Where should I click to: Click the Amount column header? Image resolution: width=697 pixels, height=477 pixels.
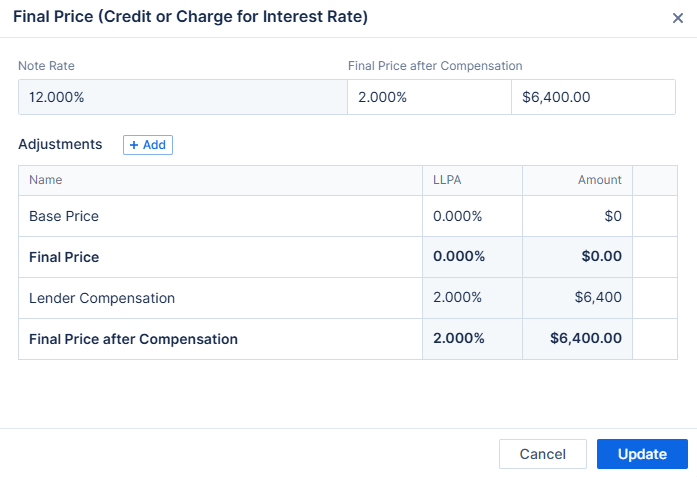click(599, 180)
